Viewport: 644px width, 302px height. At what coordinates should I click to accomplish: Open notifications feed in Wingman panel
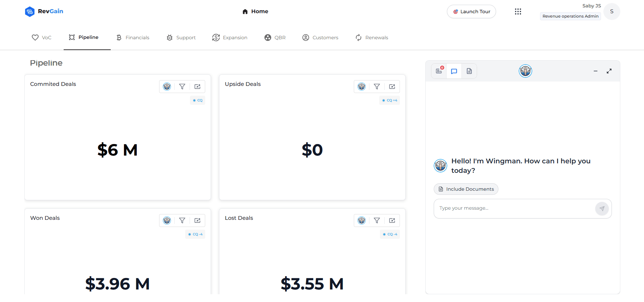[439, 71]
